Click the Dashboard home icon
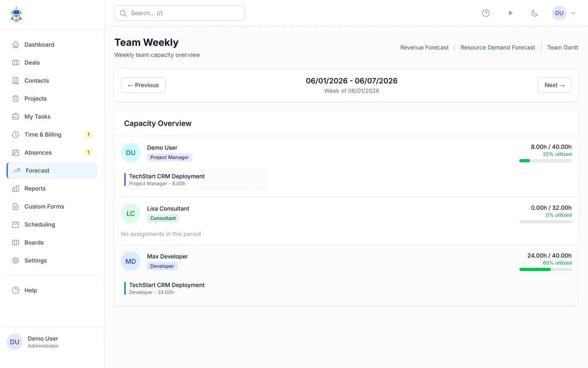The width and height of the screenshot is (588, 368). (x=15, y=45)
